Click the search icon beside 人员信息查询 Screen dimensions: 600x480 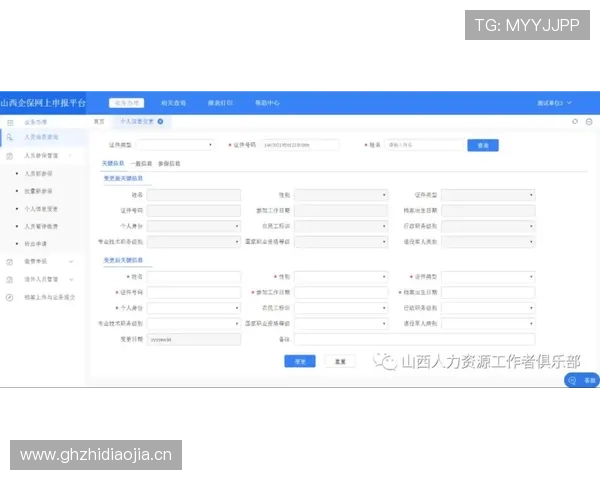point(10,137)
